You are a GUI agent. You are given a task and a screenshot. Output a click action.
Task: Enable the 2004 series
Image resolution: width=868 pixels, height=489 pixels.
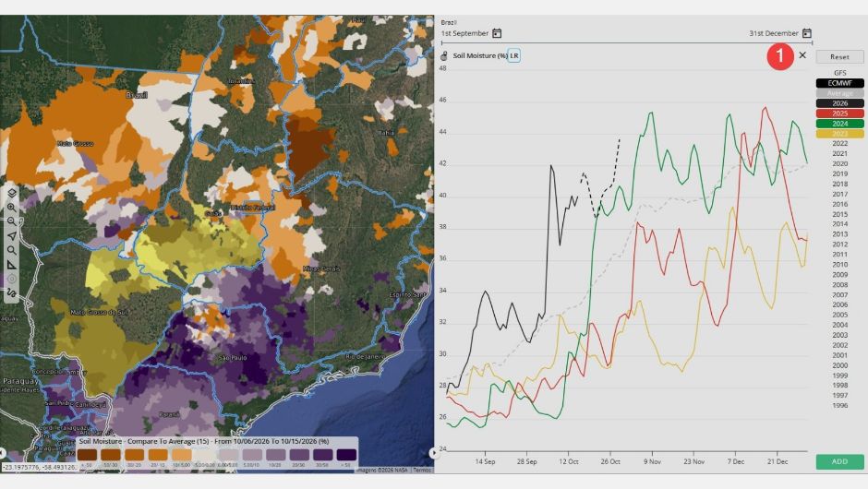(x=839, y=325)
